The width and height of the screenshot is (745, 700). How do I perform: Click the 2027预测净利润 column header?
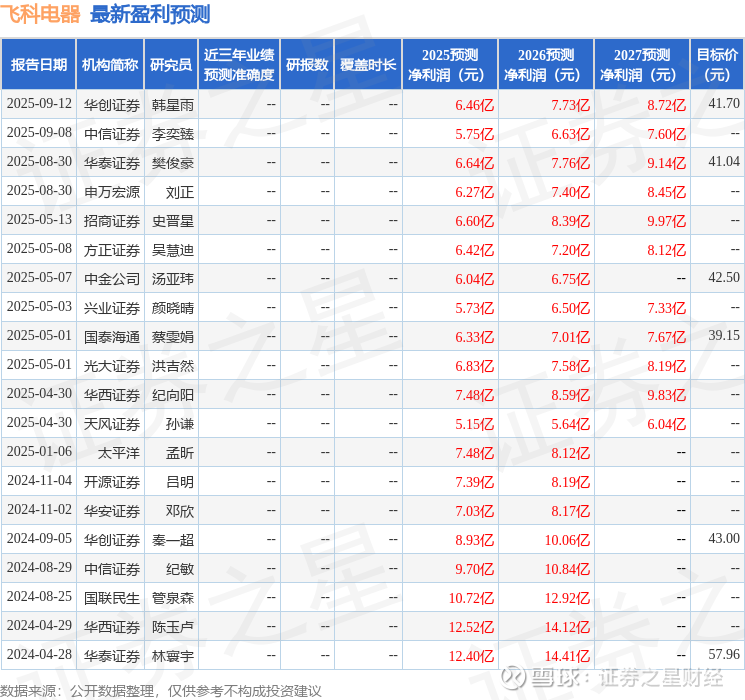(642, 65)
